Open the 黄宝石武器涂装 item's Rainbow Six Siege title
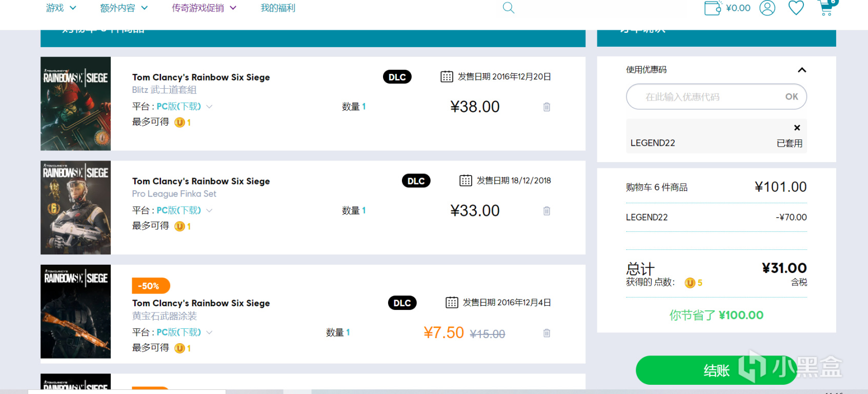The height and width of the screenshot is (394, 868). tap(201, 303)
